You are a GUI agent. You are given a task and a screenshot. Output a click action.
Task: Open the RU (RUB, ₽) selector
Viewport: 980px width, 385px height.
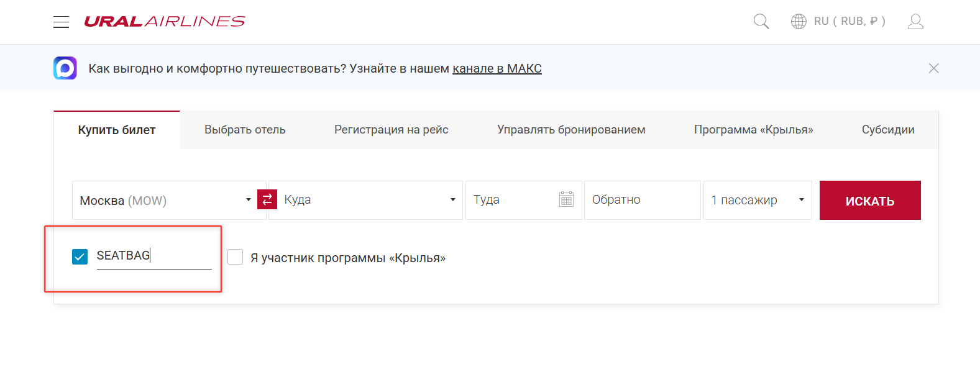[x=849, y=22]
